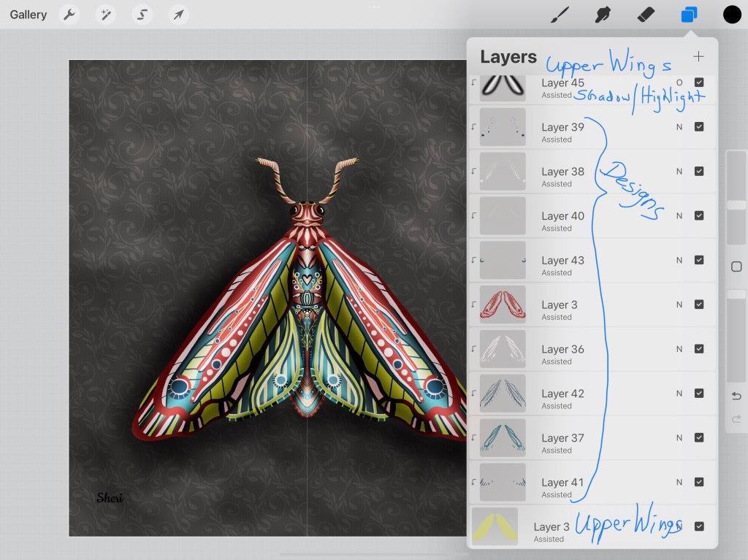Add a new layer with plus button
Screen dimensions: 748x560
click(x=698, y=57)
